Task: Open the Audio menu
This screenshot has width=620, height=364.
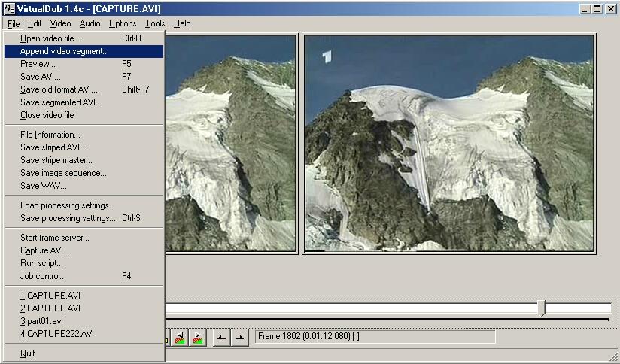Action: [x=90, y=23]
